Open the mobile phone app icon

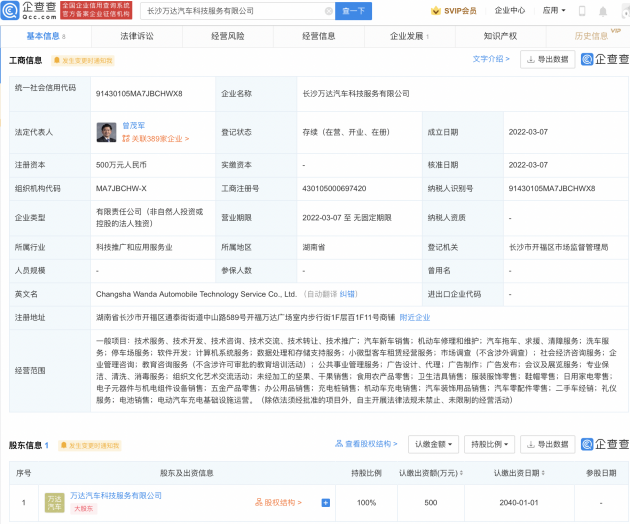tap(582, 11)
